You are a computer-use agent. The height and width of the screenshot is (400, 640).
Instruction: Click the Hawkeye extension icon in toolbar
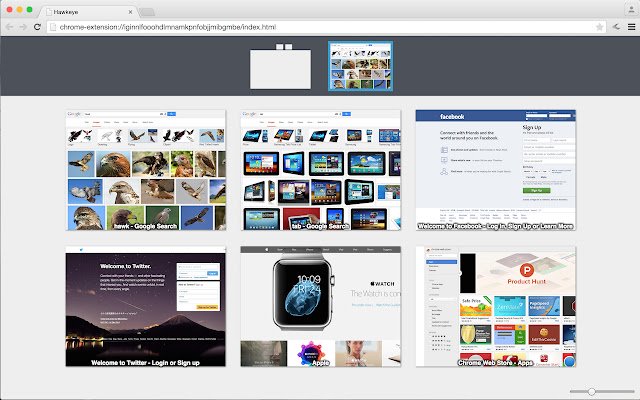[x=616, y=27]
